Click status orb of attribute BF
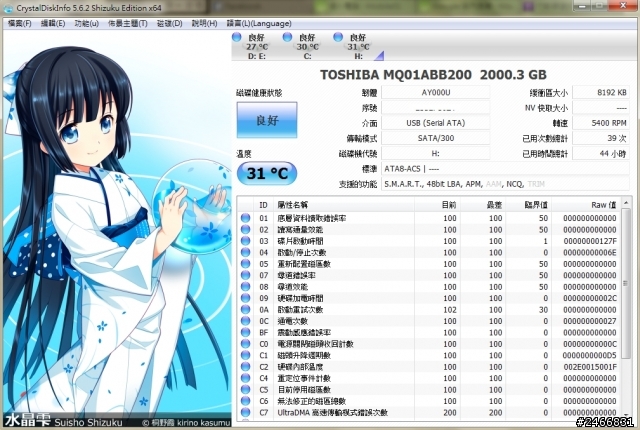Screen dimensions: 640x430 pos(245,332)
